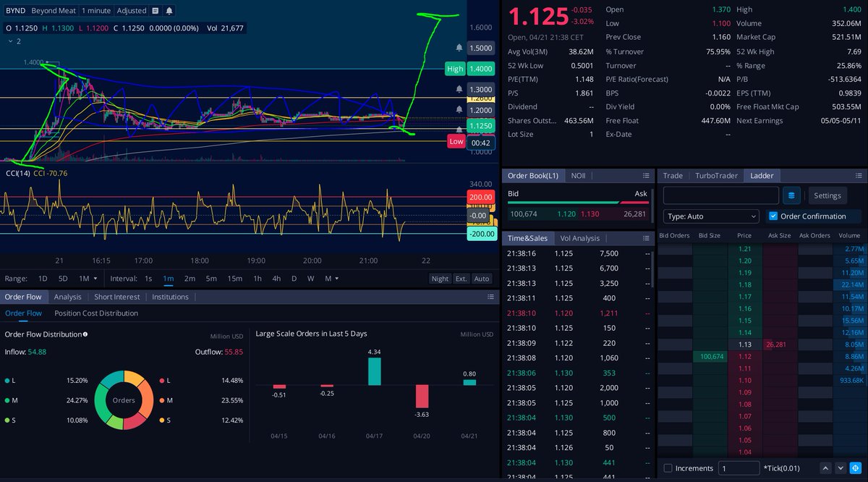Open the Order Book panel menu icon
Screen dimensions: 868x482
pos(647,175)
